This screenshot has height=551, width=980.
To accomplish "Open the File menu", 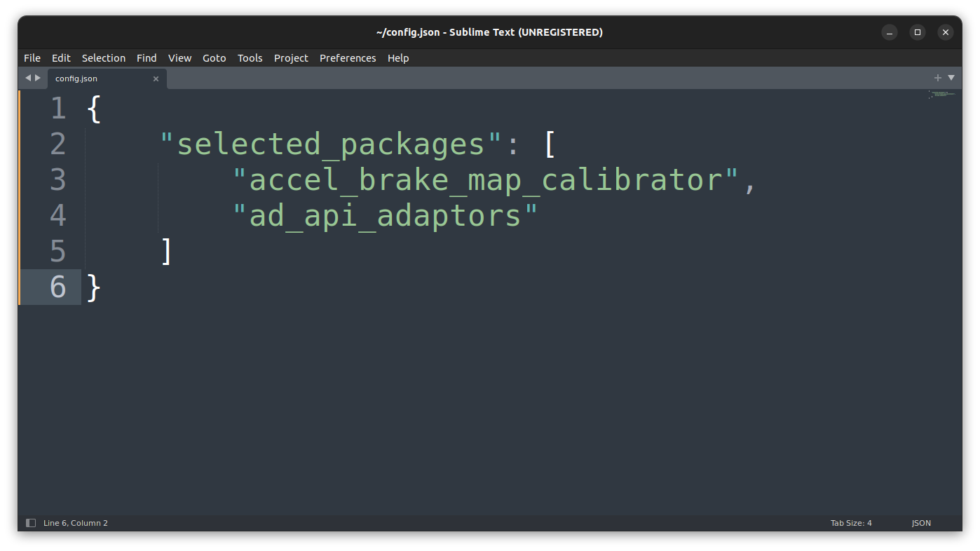I will pos(32,58).
